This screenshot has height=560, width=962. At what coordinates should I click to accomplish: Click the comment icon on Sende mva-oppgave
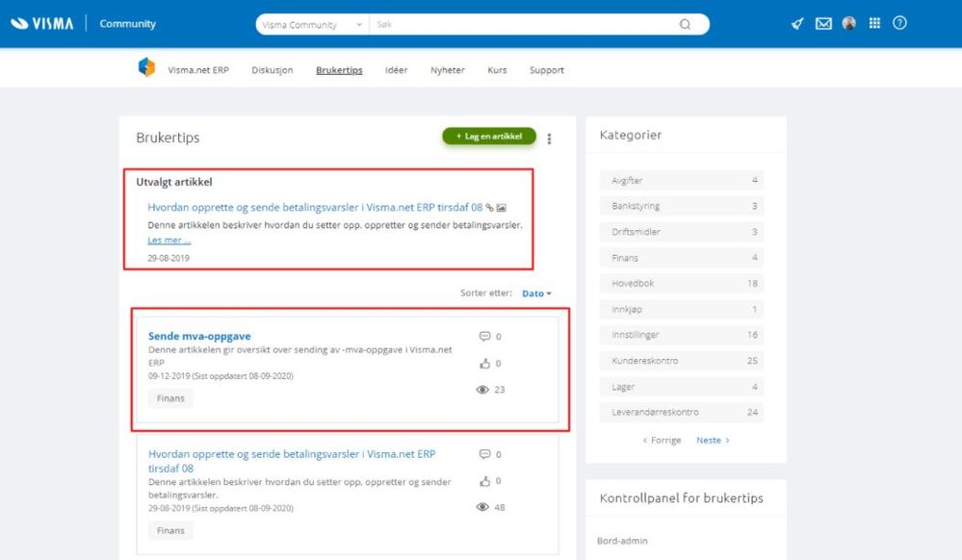point(484,336)
